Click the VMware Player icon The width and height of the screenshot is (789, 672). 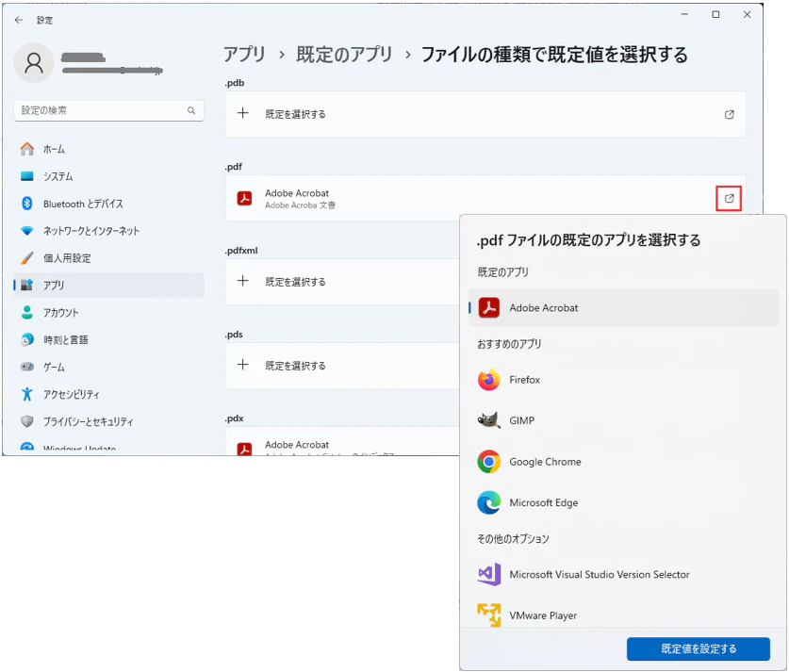coord(489,615)
